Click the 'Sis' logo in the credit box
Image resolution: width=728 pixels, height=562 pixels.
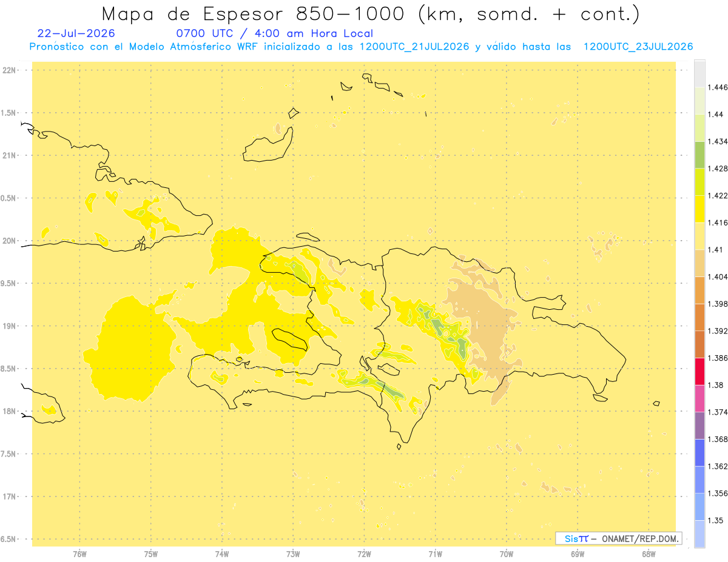pyautogui.click(x=571, y=538)
